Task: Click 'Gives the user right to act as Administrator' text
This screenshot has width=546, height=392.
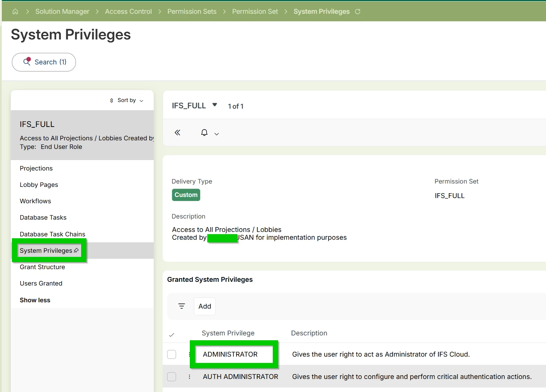Action: pos(381,354)
